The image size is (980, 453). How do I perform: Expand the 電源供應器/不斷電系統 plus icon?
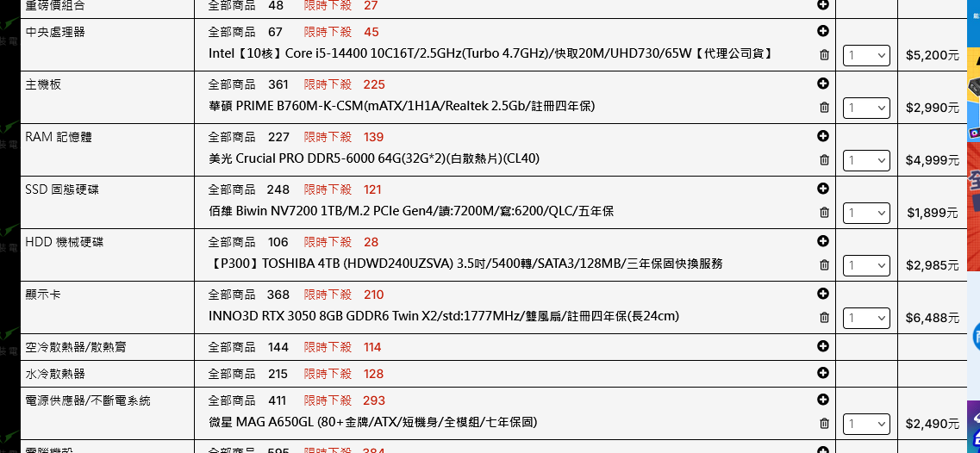(822, 399)
